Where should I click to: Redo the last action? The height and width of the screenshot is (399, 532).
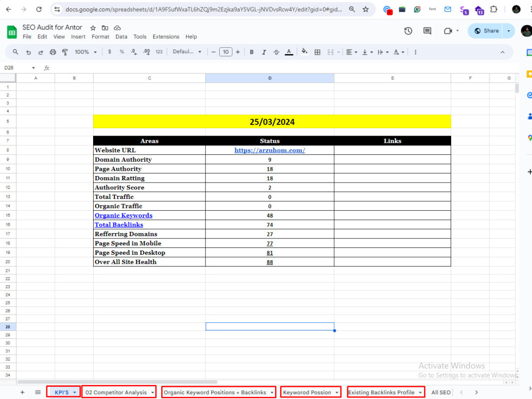40,52
